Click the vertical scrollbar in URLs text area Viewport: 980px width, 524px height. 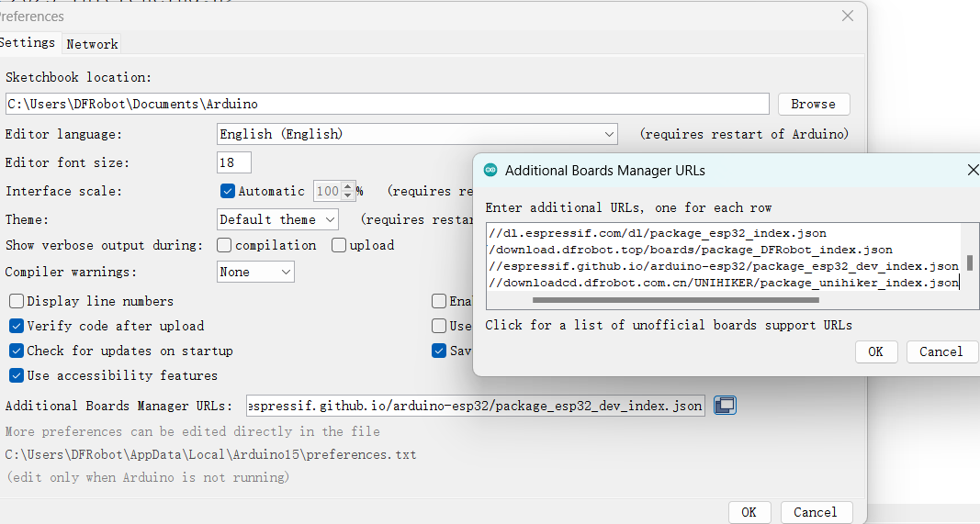click(969, 262)
